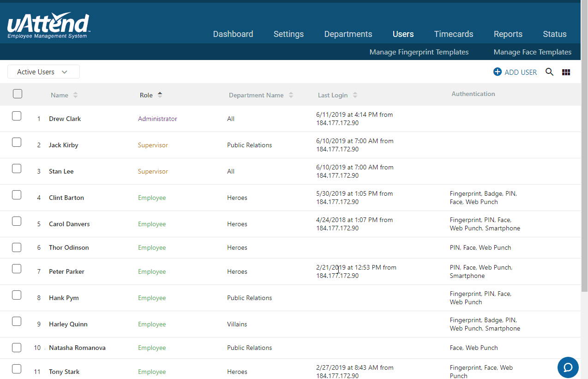Sort by Department Name arrows
The width and height of the screenshot is (588, 379).
click(x=291, y=95)
